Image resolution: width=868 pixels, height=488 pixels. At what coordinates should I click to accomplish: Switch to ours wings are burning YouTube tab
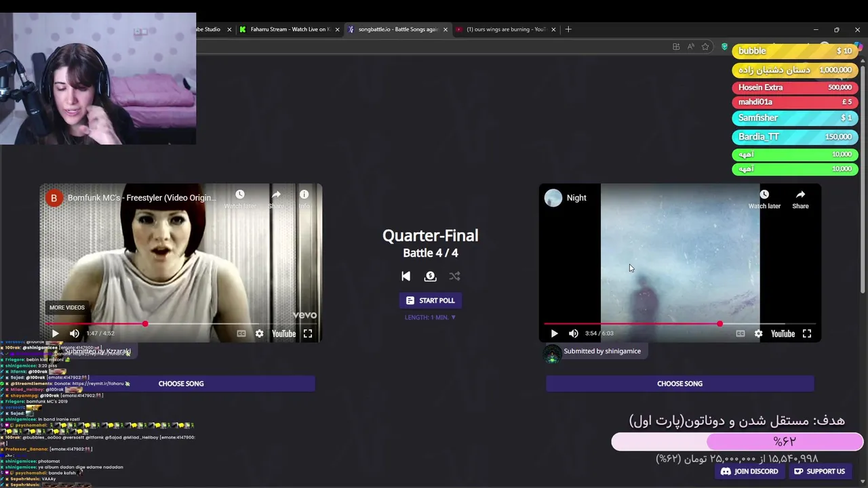tap(505, 29)
